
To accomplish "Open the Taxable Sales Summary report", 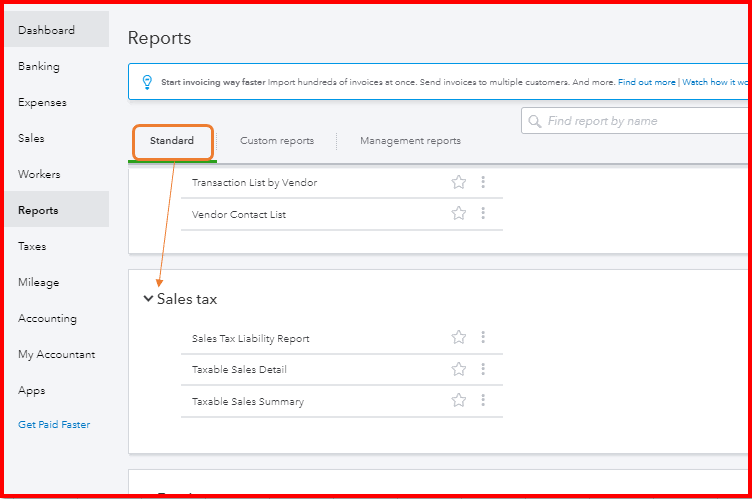I will pos(248,402).
